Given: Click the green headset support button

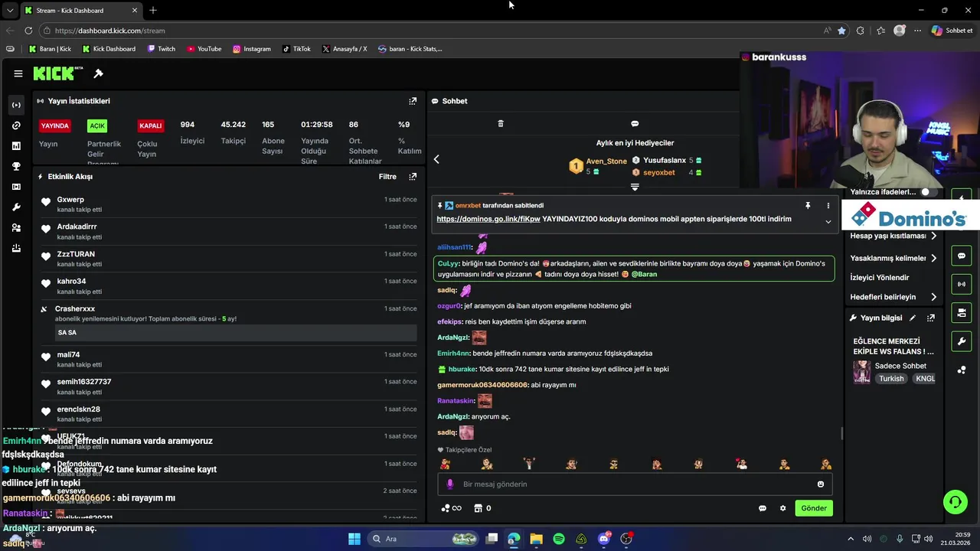Looking at the screenshot, I should (955, 502).
